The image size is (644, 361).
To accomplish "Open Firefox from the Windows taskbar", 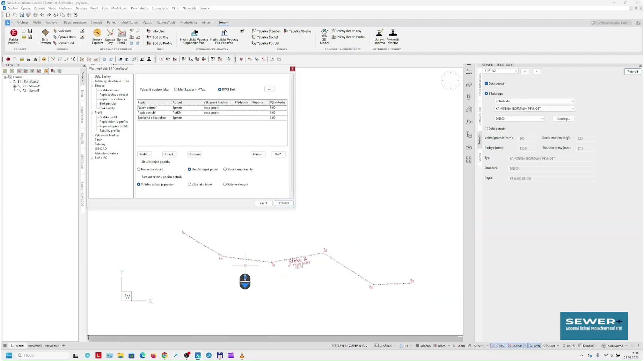I will (x=154, y=355).
